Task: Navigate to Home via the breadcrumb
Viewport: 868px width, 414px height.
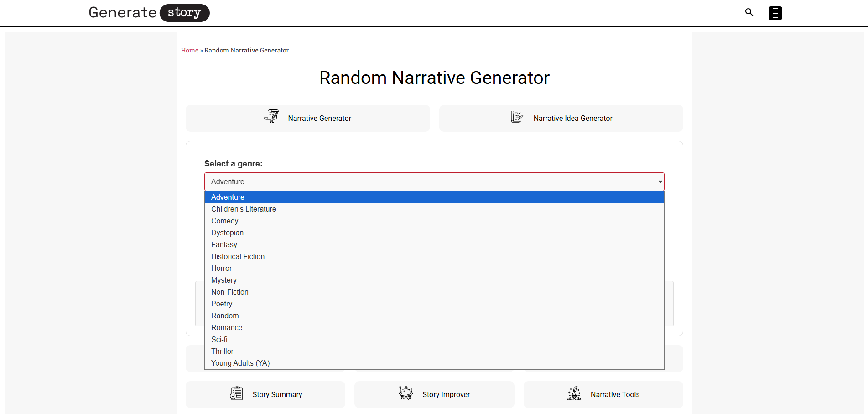Action: [190, 50]
